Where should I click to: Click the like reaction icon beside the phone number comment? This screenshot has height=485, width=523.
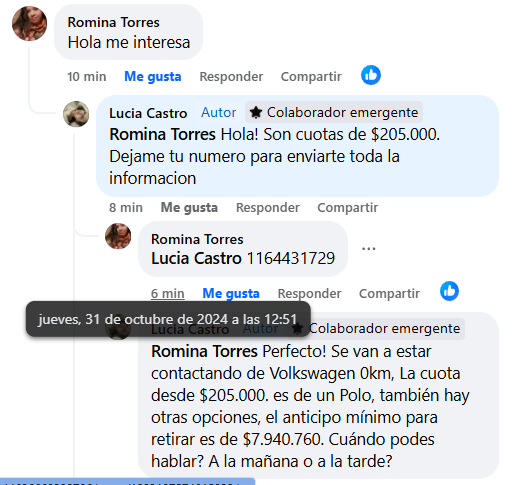[449, 291]
